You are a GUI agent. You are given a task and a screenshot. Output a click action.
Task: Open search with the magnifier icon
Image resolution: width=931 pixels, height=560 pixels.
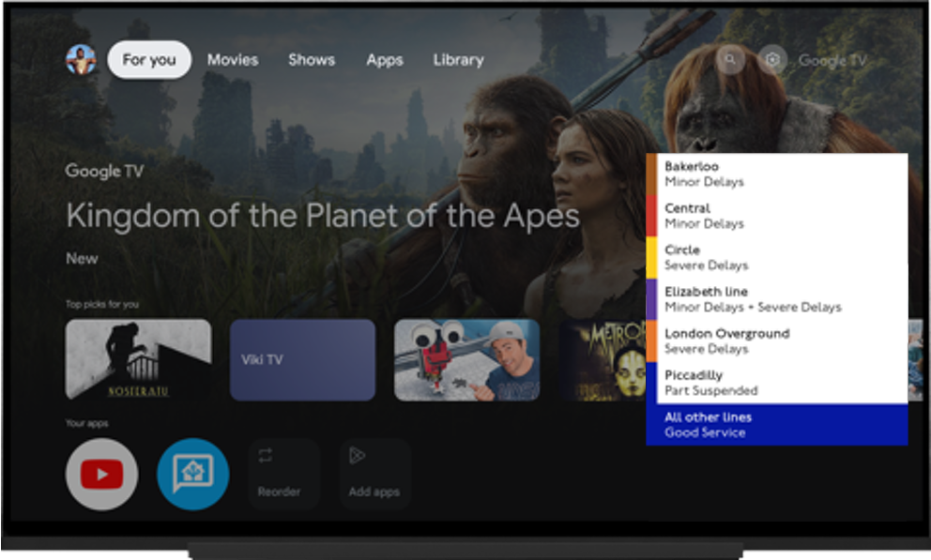click(x=730, y=59)
